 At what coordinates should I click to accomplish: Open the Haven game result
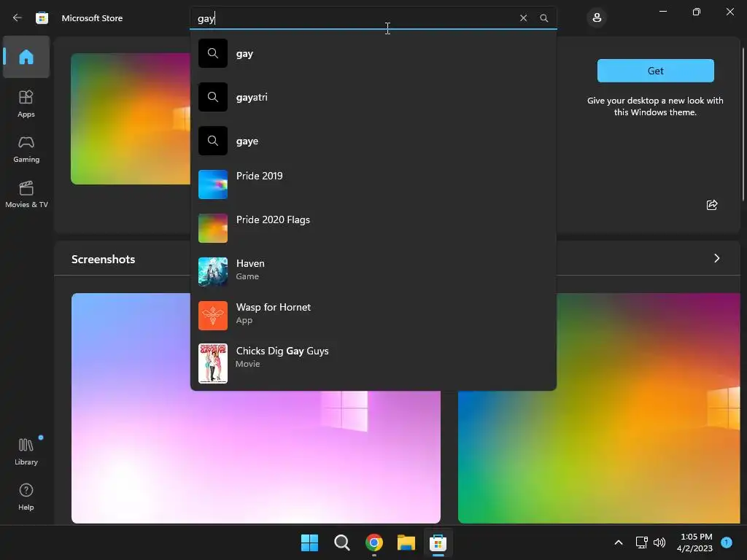tap(373, 272)
